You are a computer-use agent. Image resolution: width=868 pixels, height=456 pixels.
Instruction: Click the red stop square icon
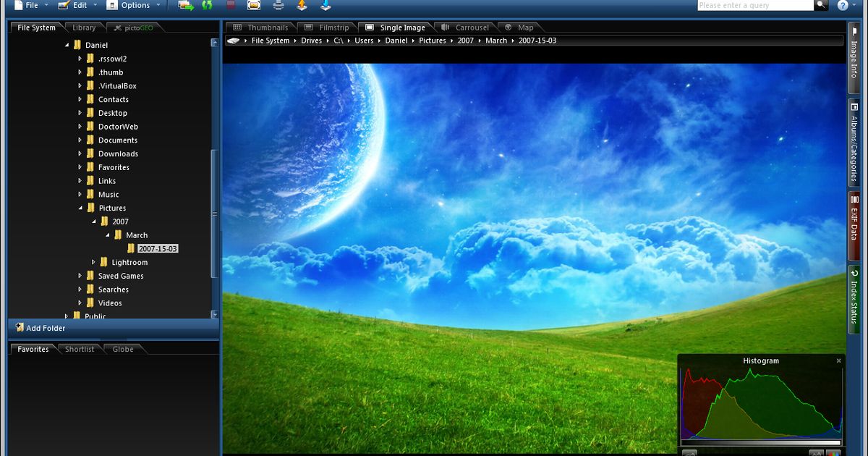[231, 5]
